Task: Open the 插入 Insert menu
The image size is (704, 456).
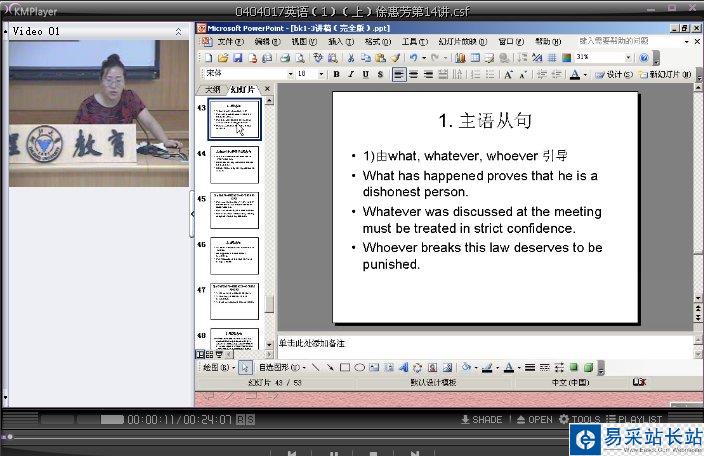Action: 341,41
